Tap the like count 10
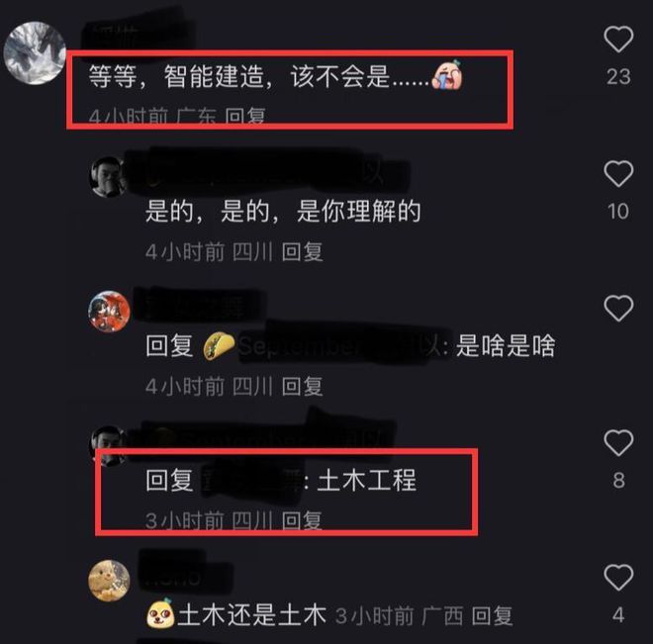The width and height of the screenshot is (653, 644). click(x=618, y=212)
